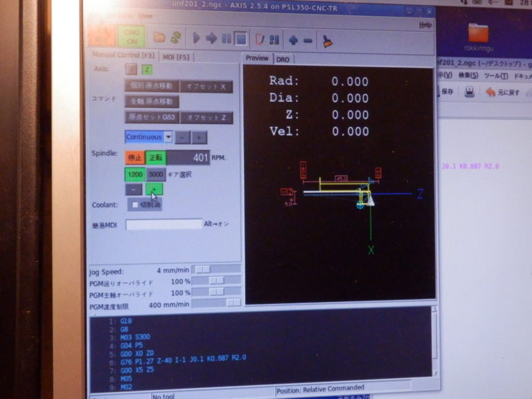Click the Jog Speed slider
532x399 pixels.
coord(215,269)
